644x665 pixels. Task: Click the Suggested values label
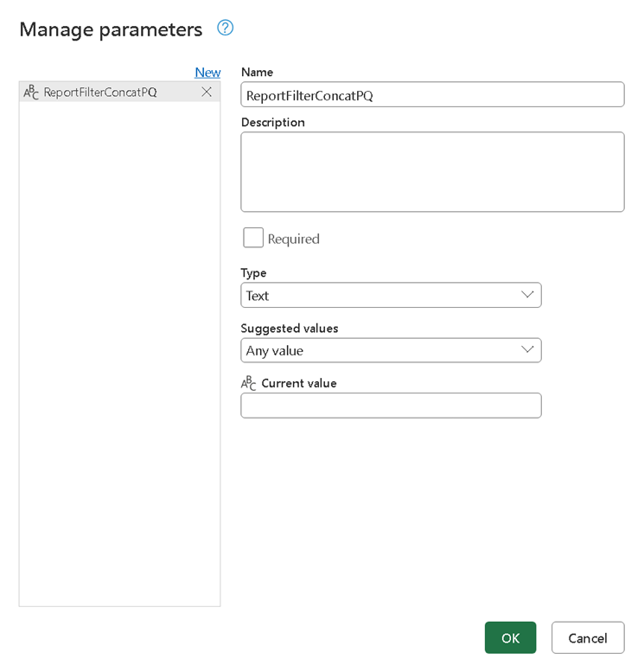click(290, 329)
